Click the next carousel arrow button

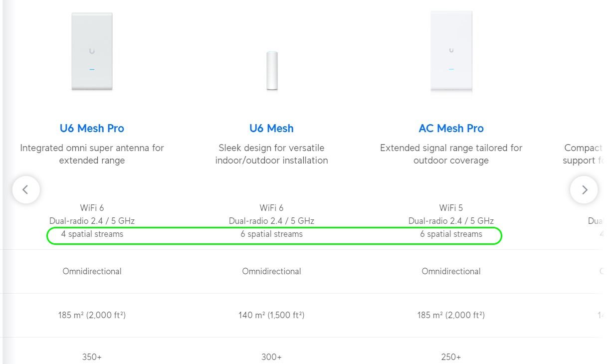click(x=584, y=189)
